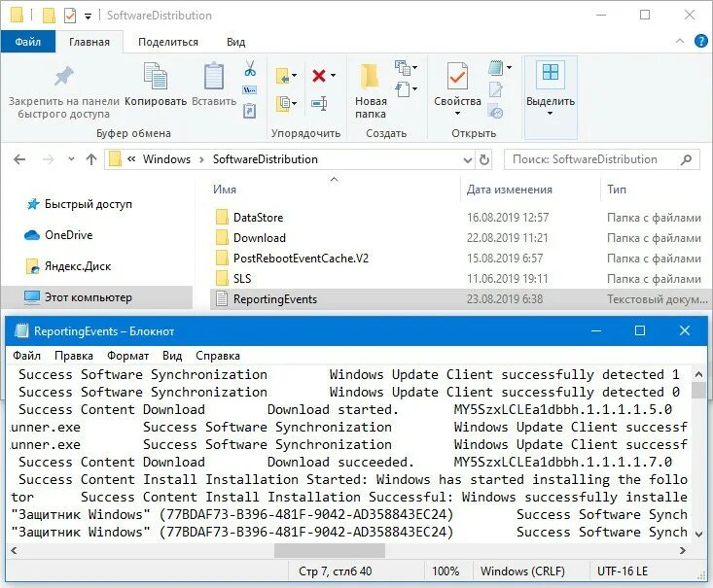Image resolution: width=713 pixels, height=588 pixels.
Task: Open Notepad's Правка menu
Action: [x=74, y=356]
